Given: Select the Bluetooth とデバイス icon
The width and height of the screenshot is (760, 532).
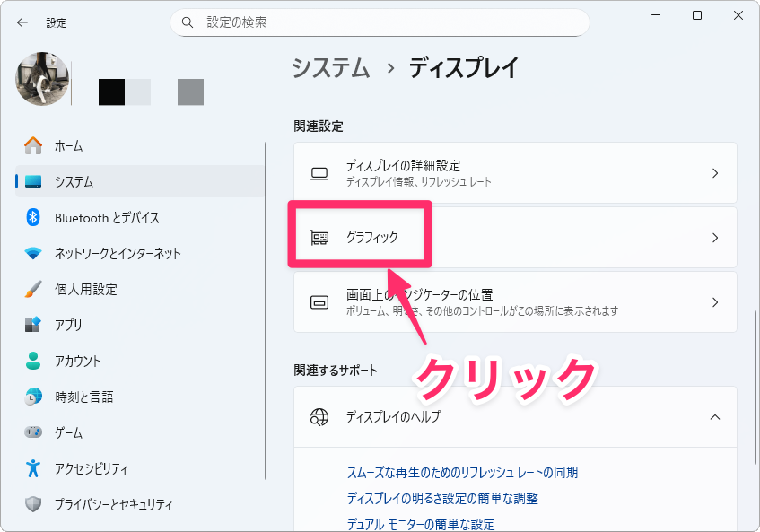Looking at the screenshot, I should (33, 217).
